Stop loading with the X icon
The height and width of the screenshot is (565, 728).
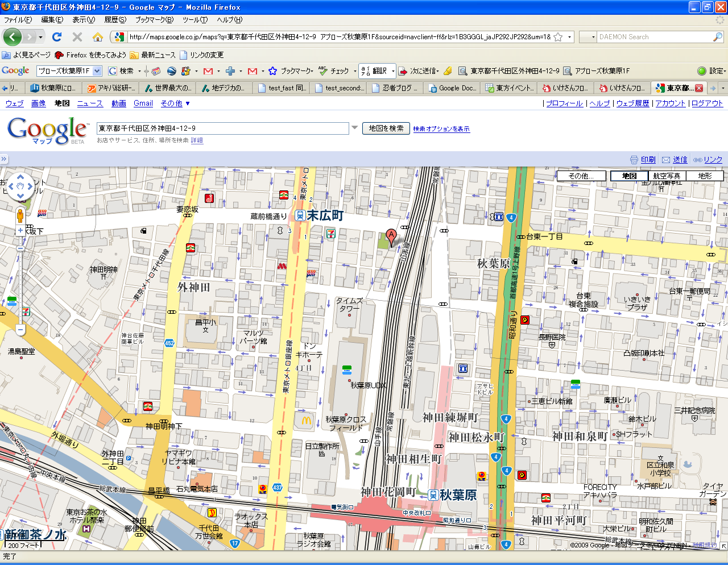(77, 37)
